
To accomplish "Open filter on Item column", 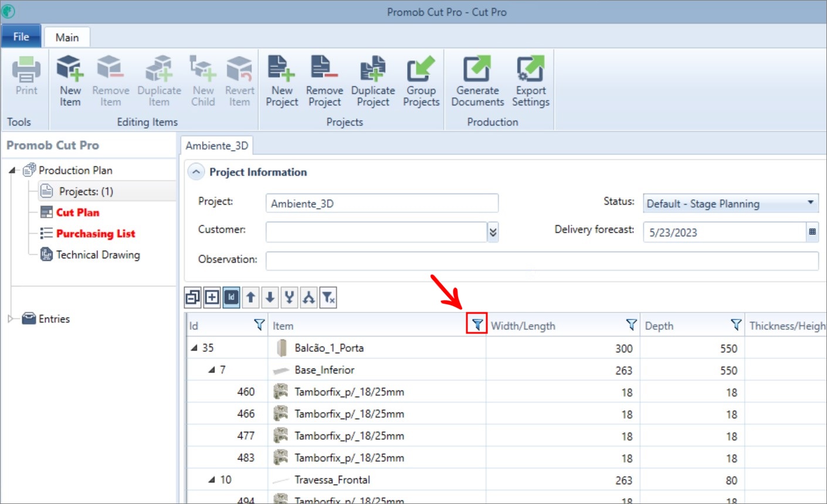I will coord(477,325).
